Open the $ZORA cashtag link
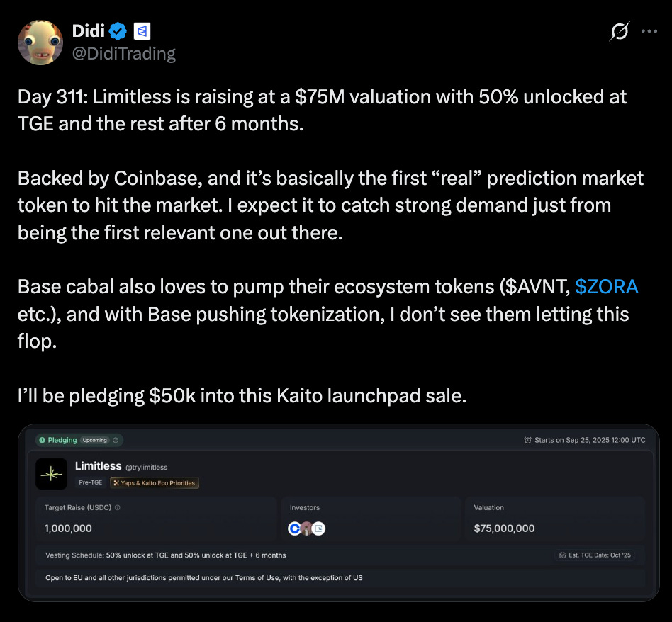The width and height of the screenshot is (672, 622). [607, 287]
